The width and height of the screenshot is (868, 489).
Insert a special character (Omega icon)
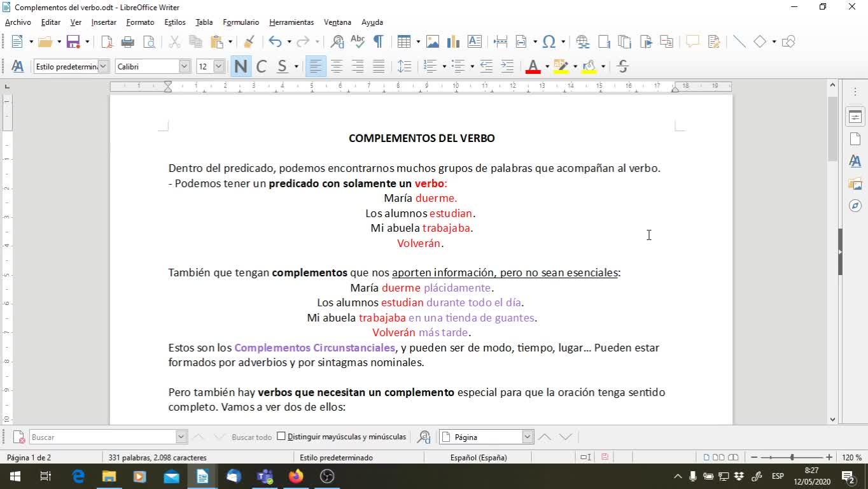(549, 42)
